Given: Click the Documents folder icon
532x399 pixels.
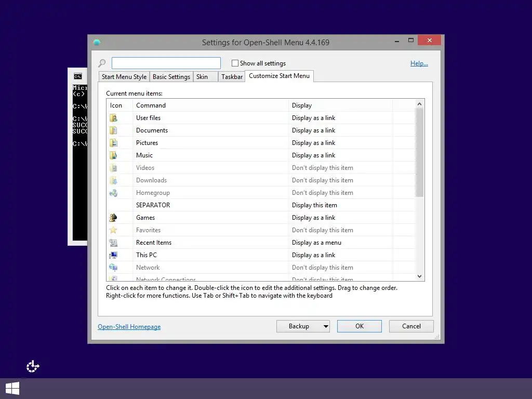Looking at the screenshot, I should (113, 130).
